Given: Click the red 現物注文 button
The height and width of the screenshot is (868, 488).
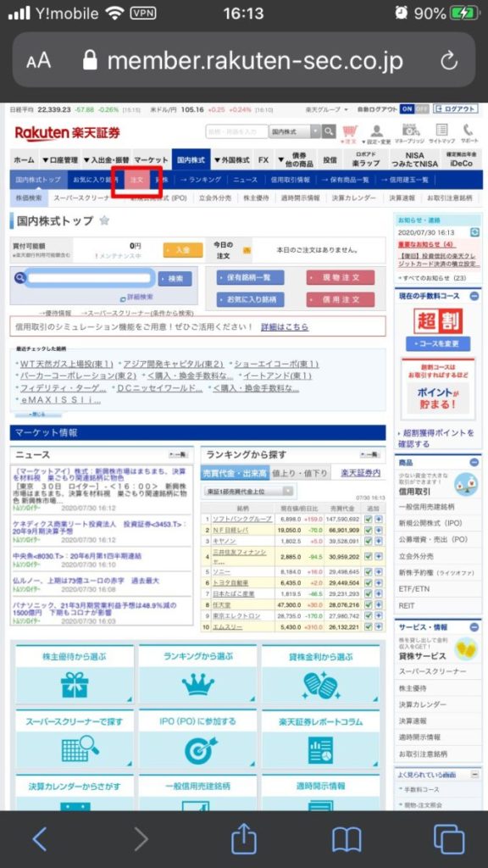Looking at the screenshot, I should click(341, 277).
